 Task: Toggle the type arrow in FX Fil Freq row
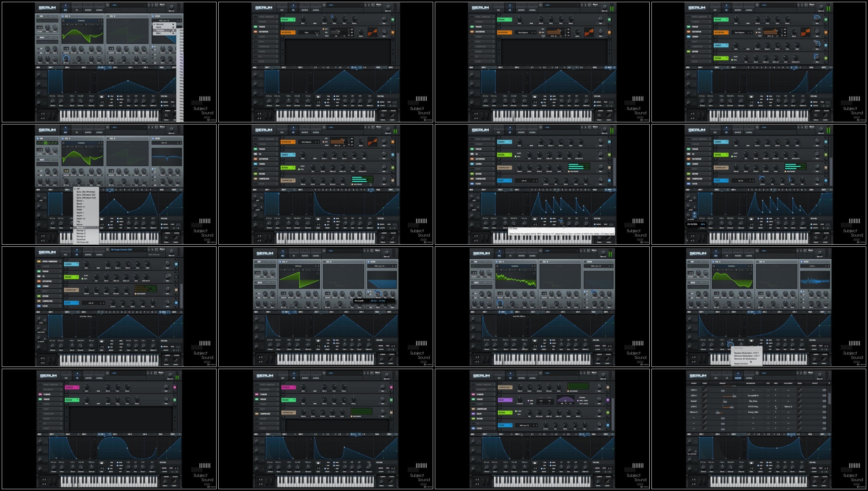[x=768, y=407]
